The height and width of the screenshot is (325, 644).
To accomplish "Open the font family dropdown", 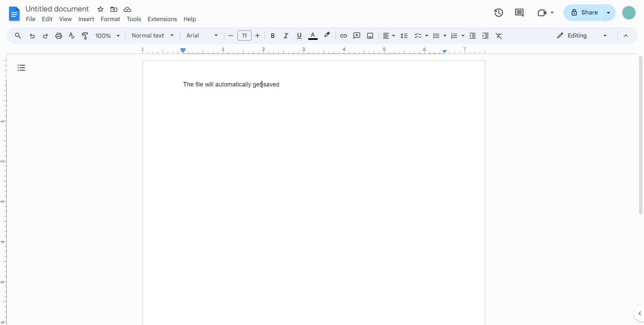I will click(x=202, y=36).
